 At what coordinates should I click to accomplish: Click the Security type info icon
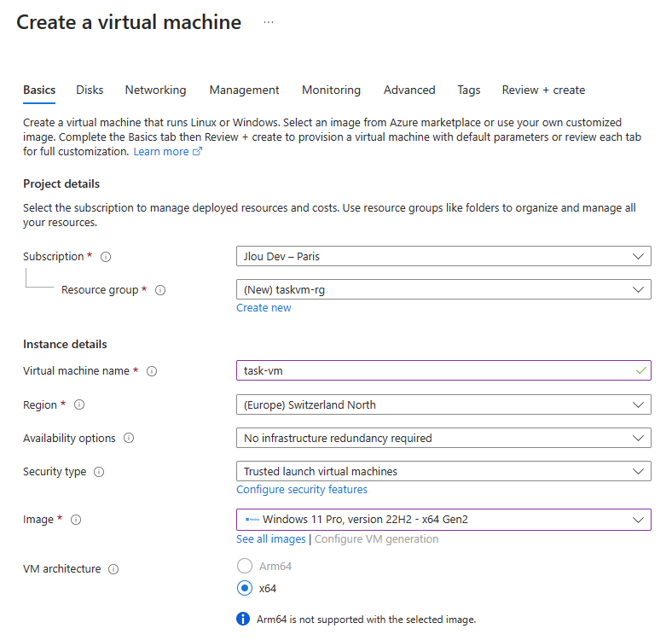click(x=99, y=472)
